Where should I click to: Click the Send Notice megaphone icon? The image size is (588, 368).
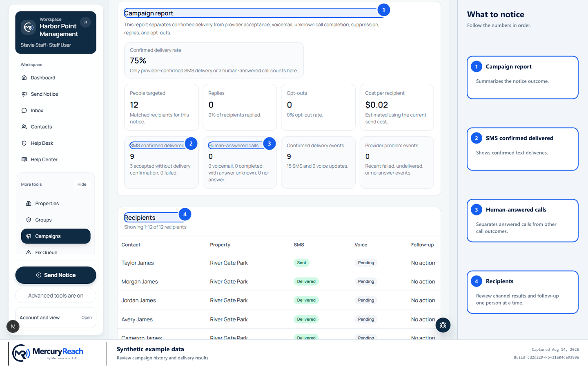(x=24, y=94)
